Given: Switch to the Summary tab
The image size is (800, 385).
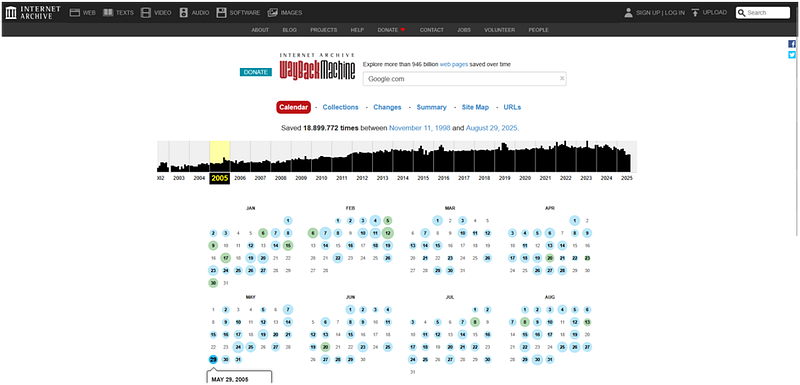Looking at the screenshot, I should (x=432, y=107).
